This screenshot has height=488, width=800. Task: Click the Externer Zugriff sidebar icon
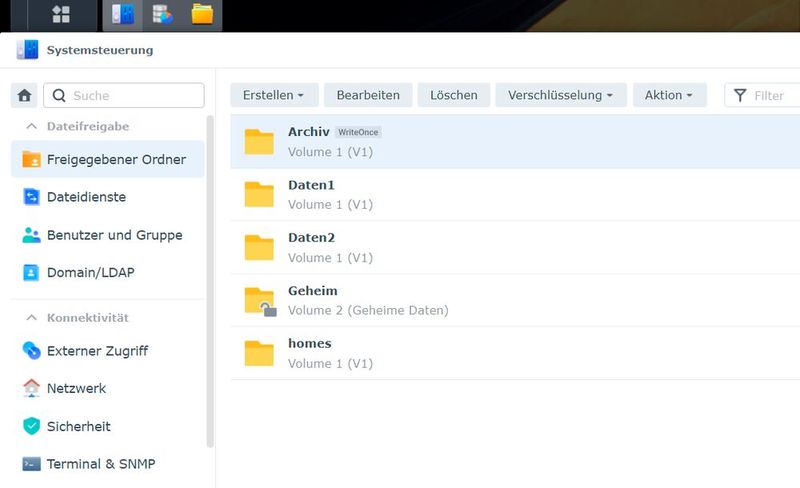(32, 351)
